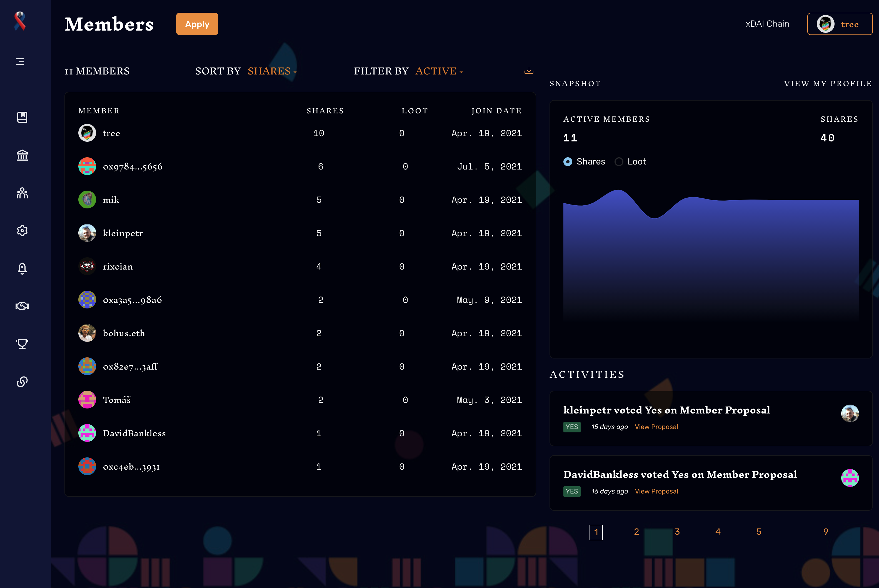Select member name mik

(x=111, y=200)
